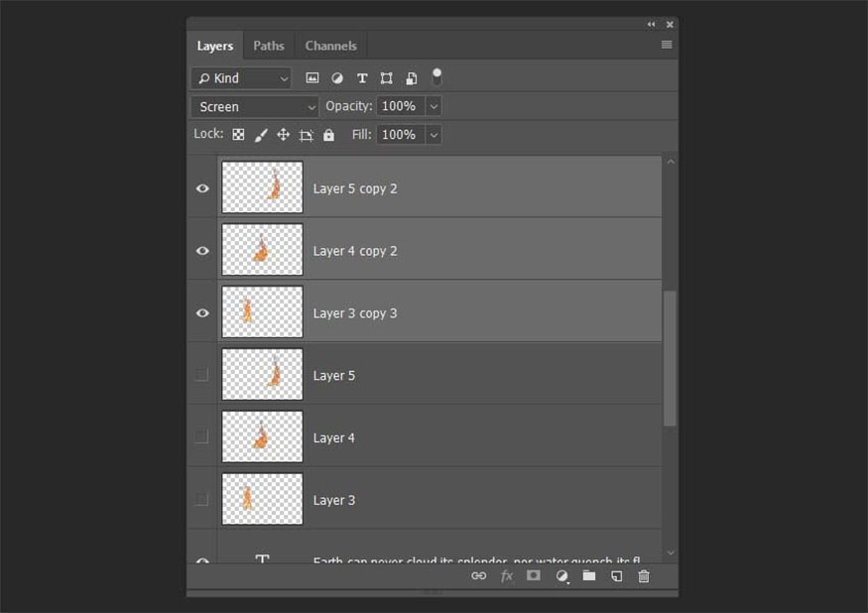
Task: Click the Opacity label
Action: tap(349, 106)
